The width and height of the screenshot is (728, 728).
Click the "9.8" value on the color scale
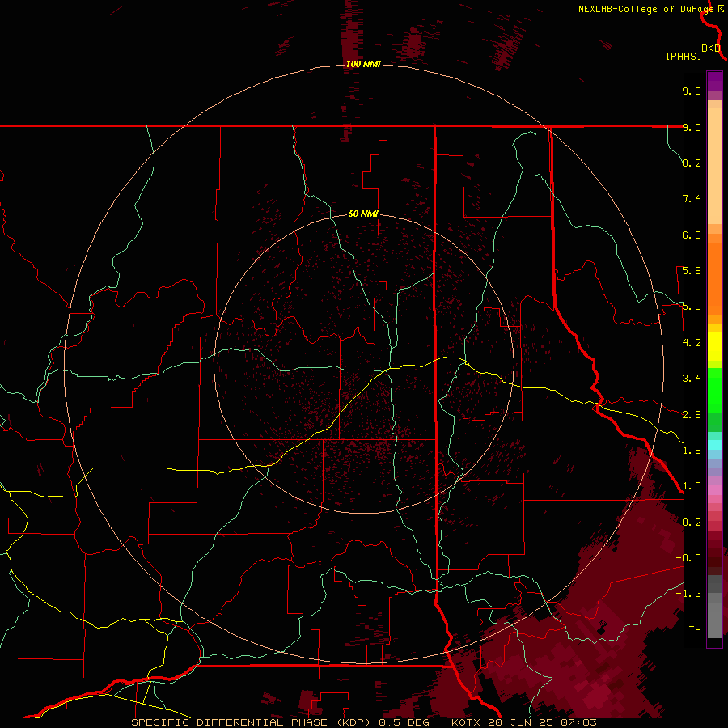(x=692, y=91)
